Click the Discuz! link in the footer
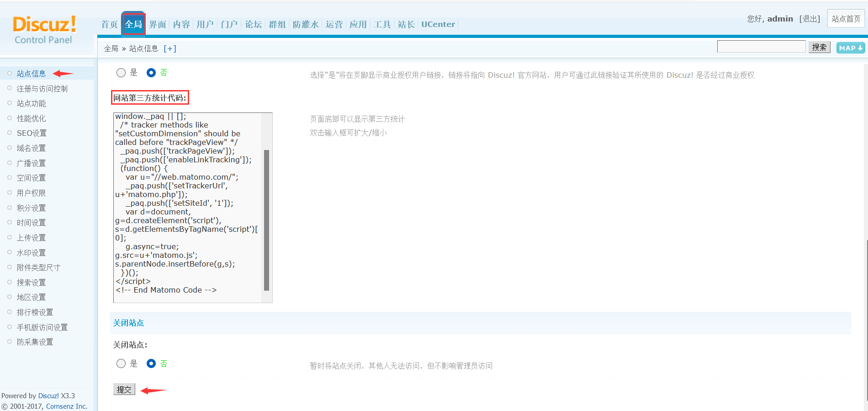Image resolution: width=868 pixels, height=411 pixels. tap(48, 396)
